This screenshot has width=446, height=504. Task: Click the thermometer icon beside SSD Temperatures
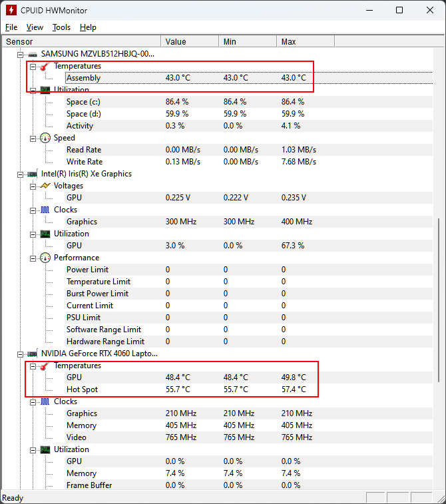45,66
